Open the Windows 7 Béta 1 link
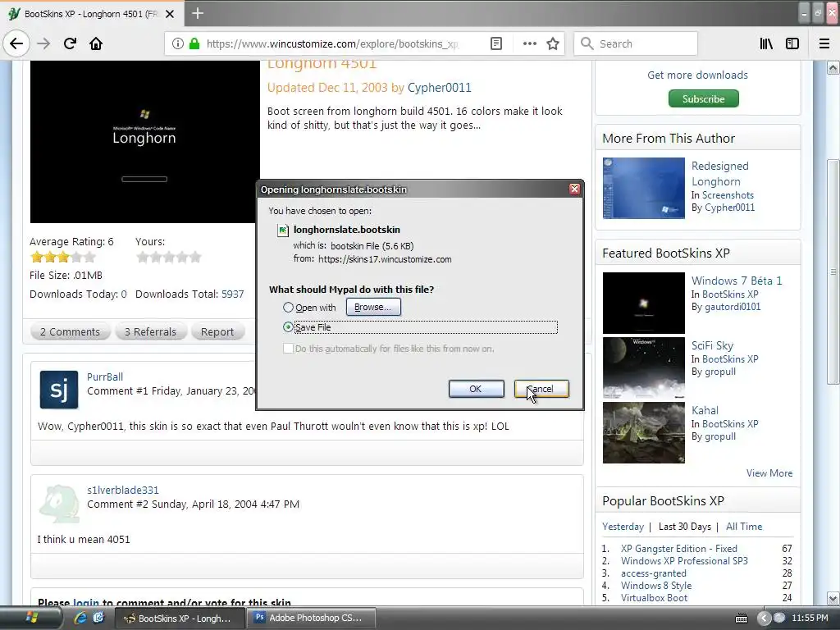 pos(737,281)
